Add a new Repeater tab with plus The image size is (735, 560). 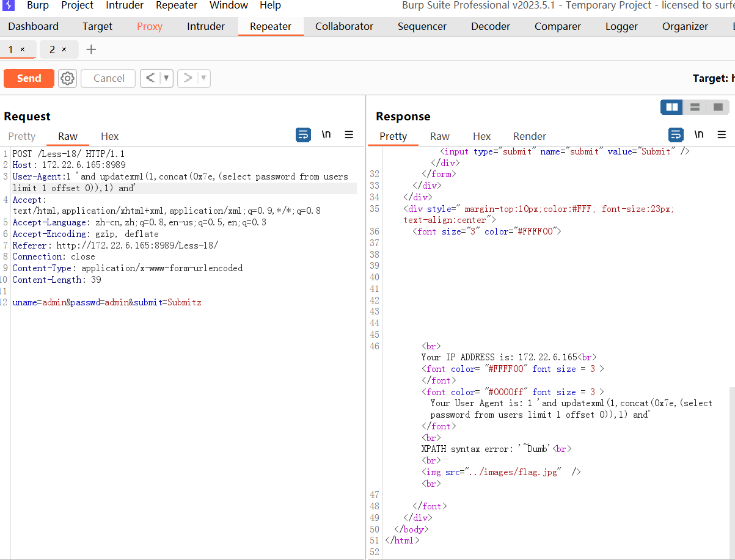pyautogui.click(x=91, y=49)
